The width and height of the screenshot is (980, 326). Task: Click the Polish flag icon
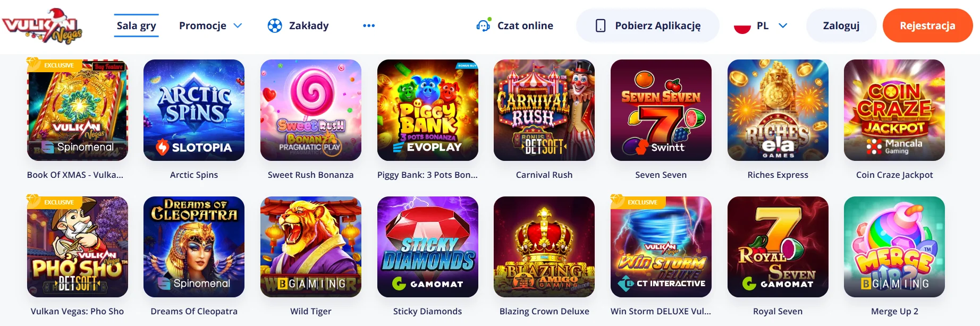(742, 25)
